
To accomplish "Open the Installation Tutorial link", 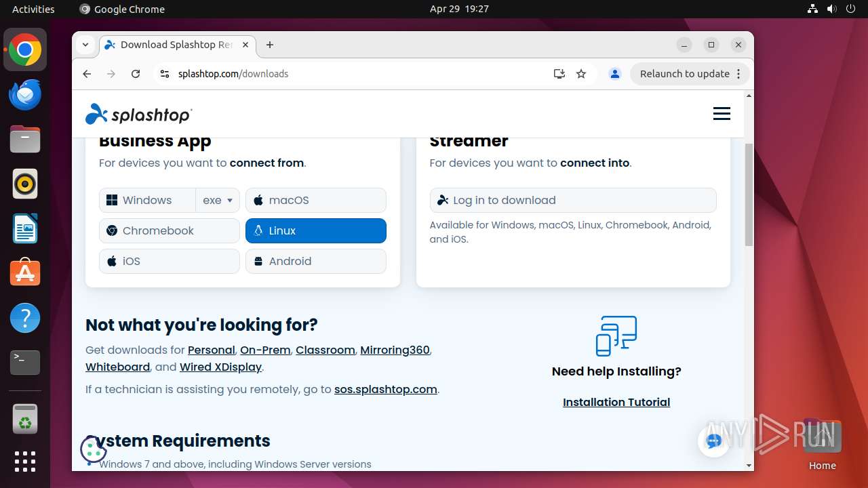I will point(616,402).
